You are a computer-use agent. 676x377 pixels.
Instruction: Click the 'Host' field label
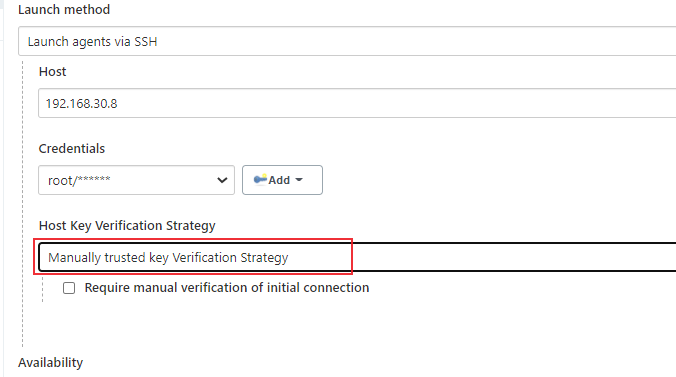[53, 72]
